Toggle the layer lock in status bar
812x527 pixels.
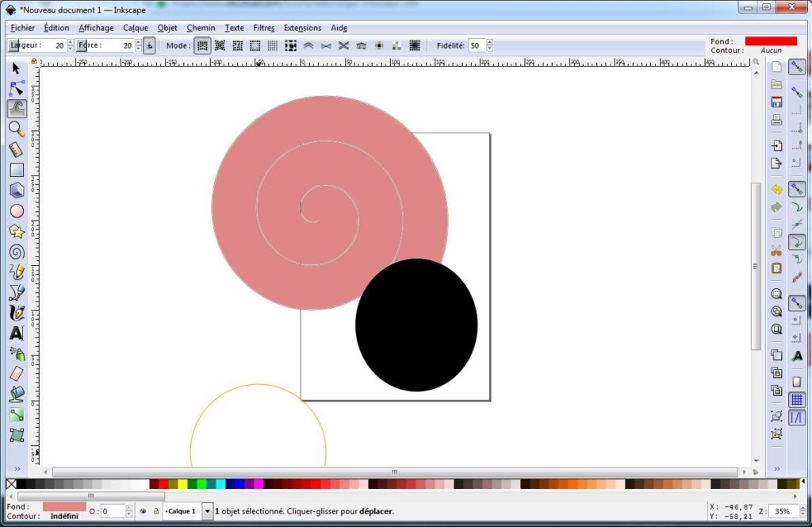(155, 511)
